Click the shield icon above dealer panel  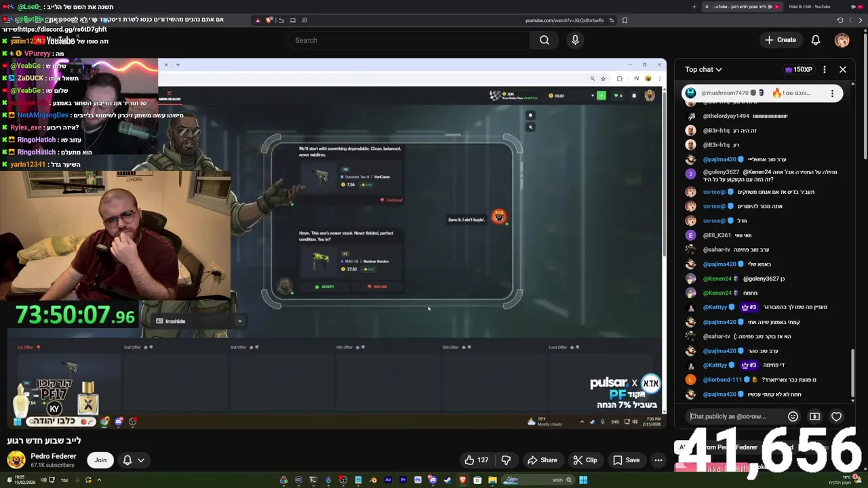coord(530,115)
